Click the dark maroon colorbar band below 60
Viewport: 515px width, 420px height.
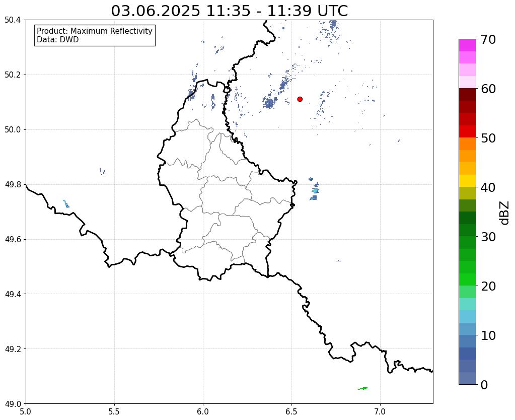click(467, 95)
